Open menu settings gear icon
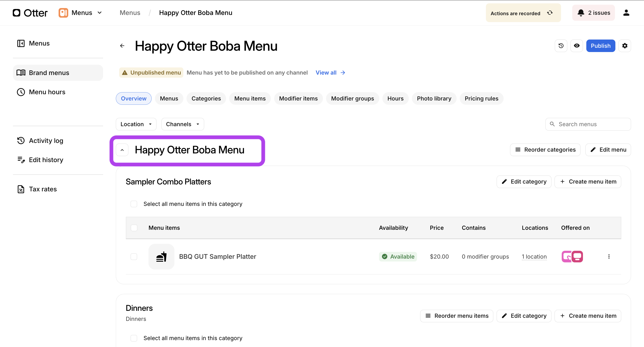 pos(625,46)
